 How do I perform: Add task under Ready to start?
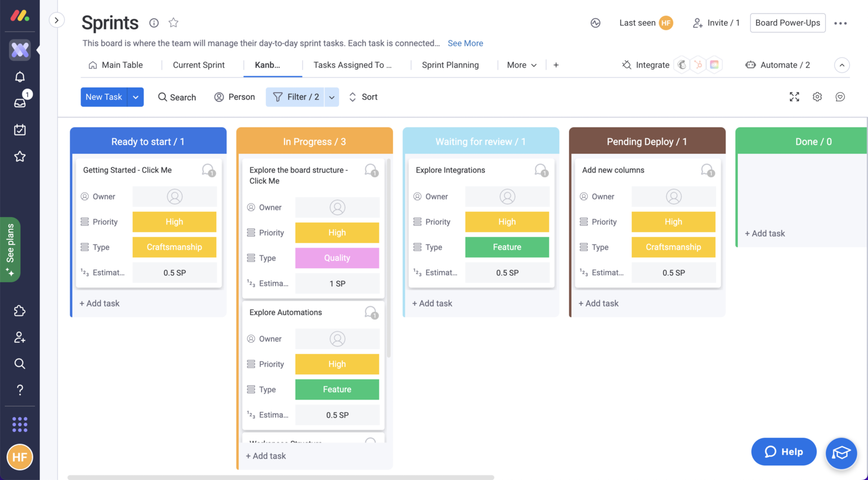(99, 303)
